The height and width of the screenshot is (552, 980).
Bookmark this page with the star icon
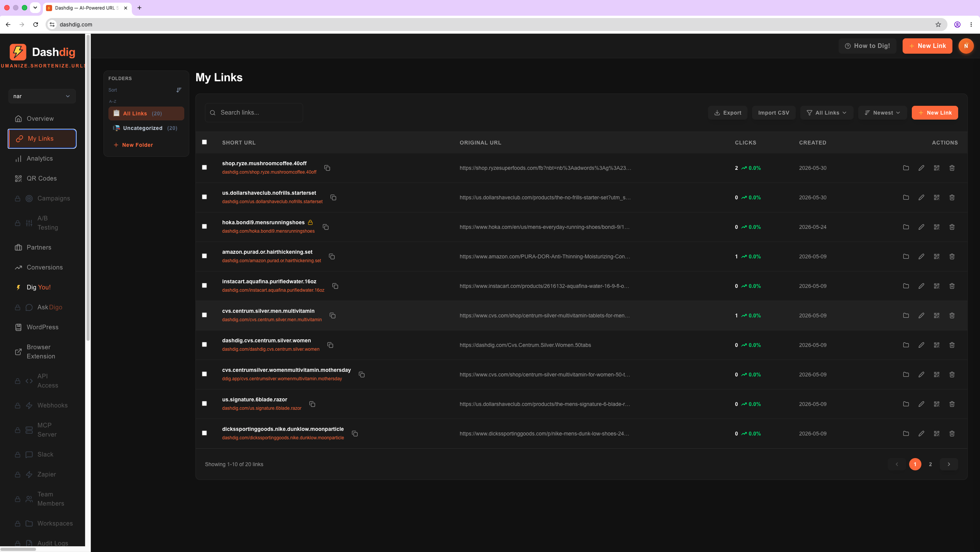[x=938, y=25]
